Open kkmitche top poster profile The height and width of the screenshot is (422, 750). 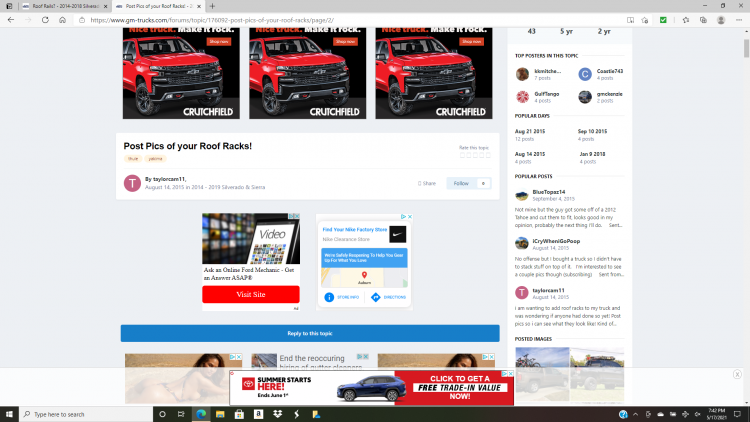(547, 71)
